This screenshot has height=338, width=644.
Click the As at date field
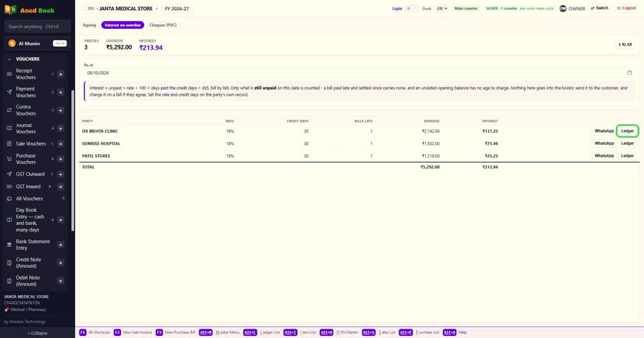tap(360, 72)
